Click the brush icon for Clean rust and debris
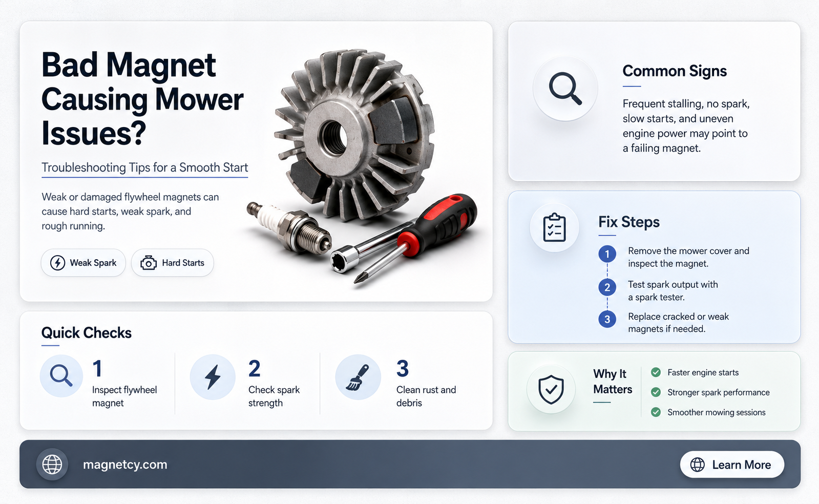 pyautogui.click(x=358, y=377)
